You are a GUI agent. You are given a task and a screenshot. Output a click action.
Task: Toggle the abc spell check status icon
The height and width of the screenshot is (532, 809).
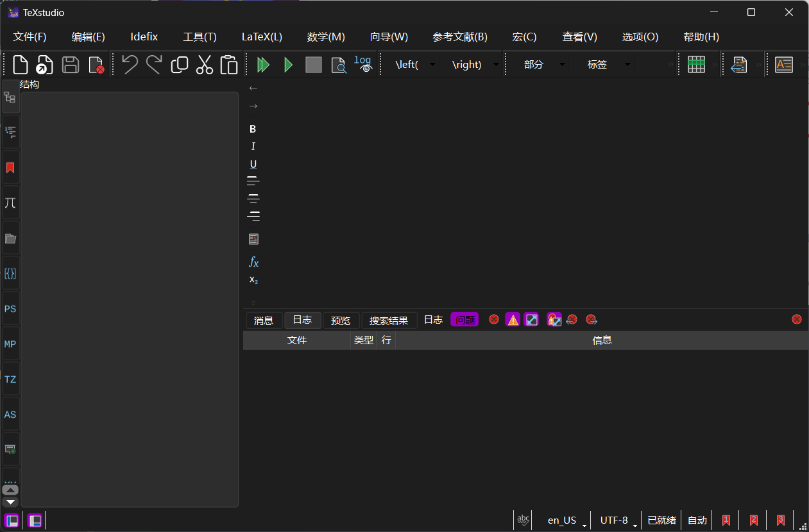point(524,520)
